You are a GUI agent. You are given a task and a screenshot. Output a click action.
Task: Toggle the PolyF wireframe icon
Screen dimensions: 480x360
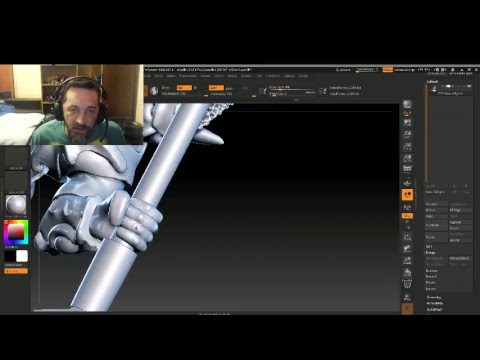point(407,284)
